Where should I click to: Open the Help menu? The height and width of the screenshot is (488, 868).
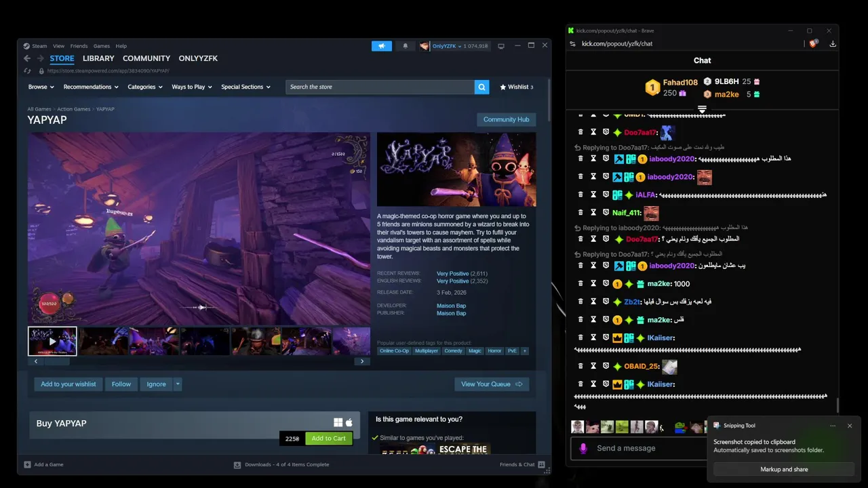[x=121, y=46]
